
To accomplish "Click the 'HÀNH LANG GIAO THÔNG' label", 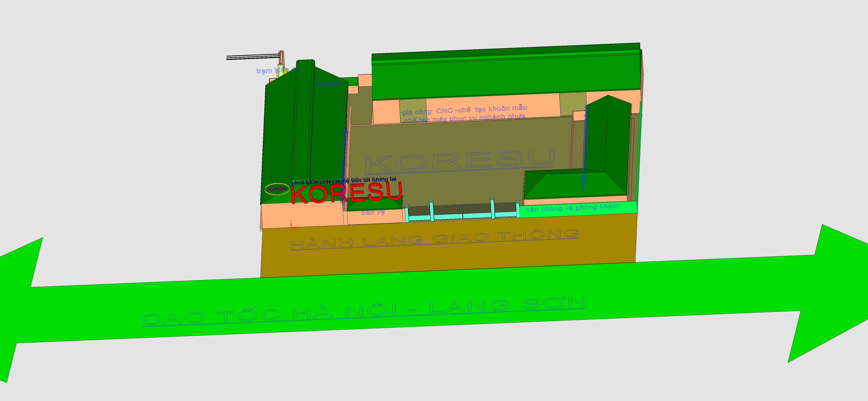I will [434, 240].
